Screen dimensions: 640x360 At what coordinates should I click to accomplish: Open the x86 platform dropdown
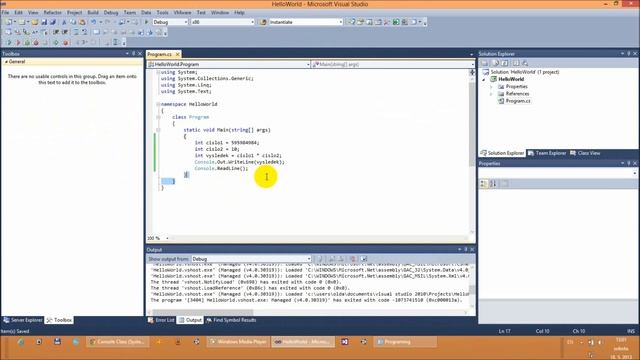222,22
